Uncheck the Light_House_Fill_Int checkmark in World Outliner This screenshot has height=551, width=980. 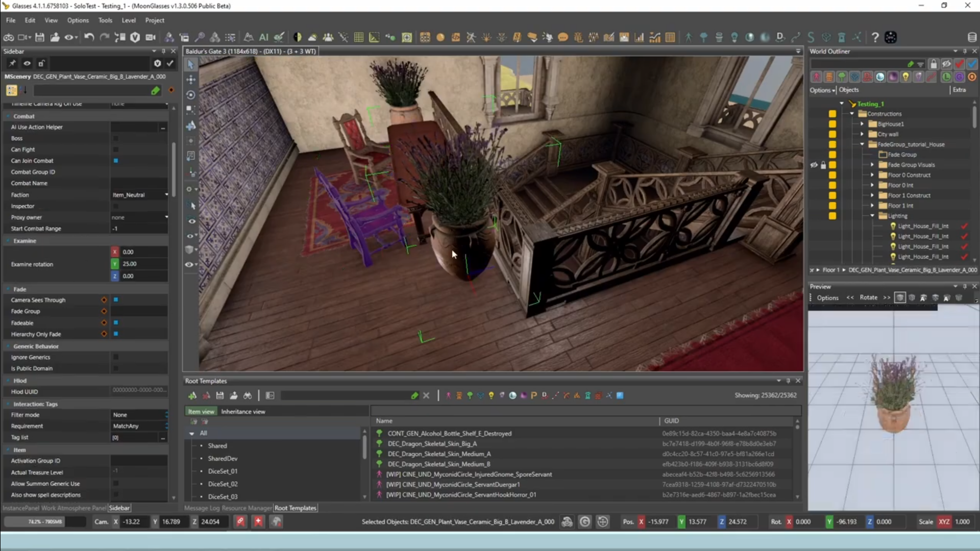(964, 226)
